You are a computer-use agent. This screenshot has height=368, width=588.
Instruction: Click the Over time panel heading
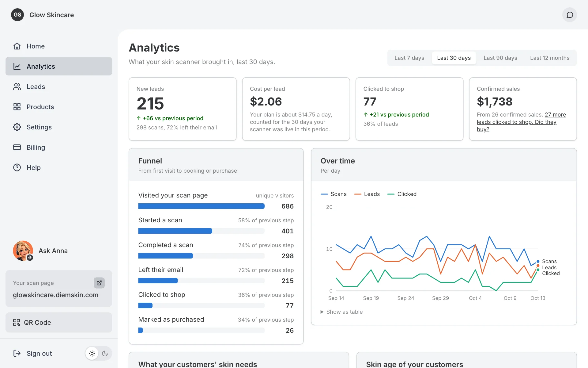(x=338, y=161)
